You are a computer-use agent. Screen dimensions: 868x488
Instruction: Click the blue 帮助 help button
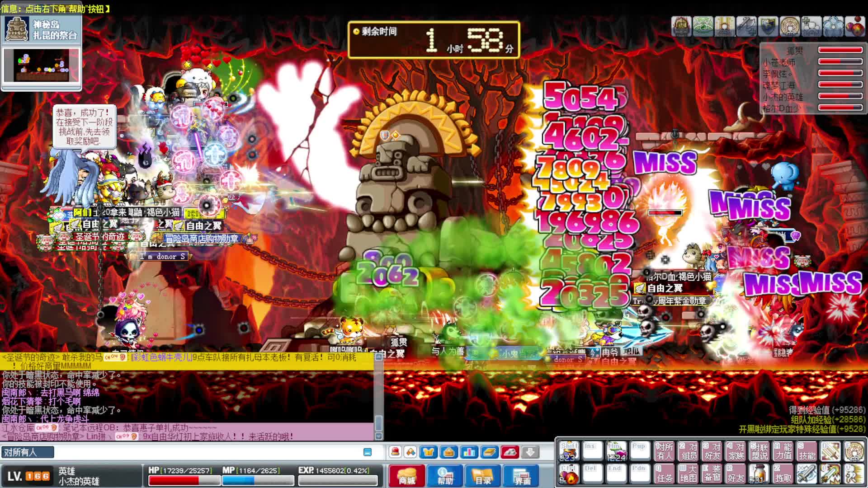pyautogui.click(x=445, y=475)
